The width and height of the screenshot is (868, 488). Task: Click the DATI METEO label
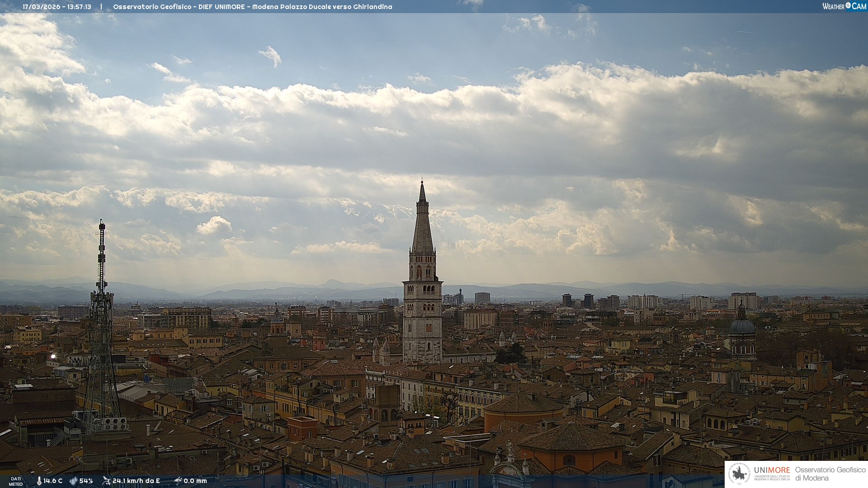coord(16,481)
